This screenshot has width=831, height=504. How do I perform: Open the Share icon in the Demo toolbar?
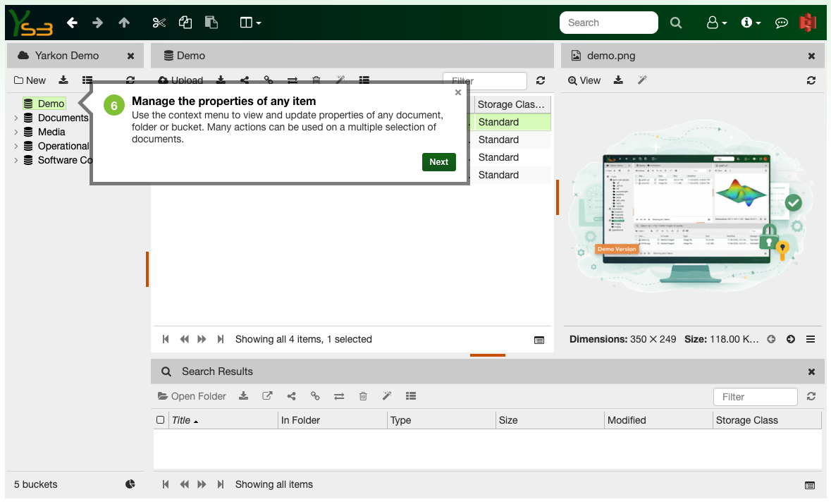coord(245,80)
